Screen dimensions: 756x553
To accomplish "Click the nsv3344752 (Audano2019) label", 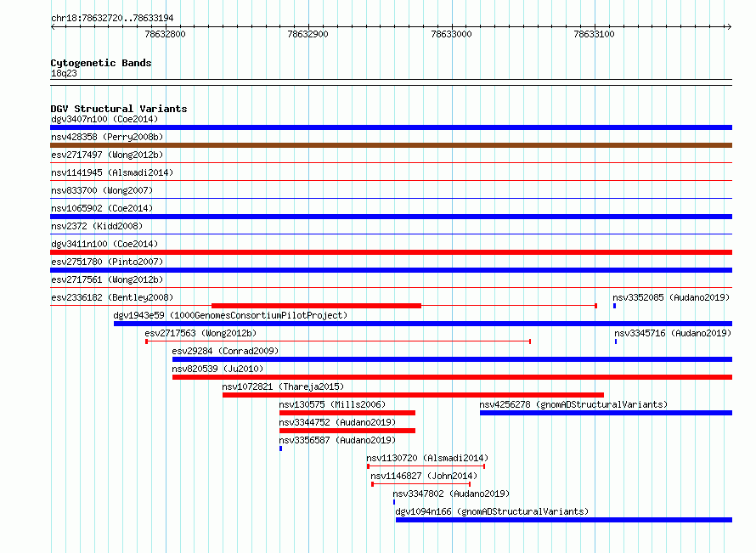I will click(x=337, y=422).
